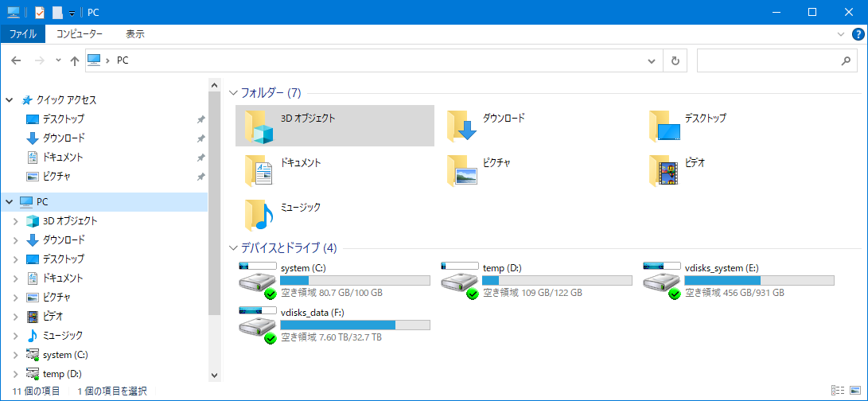Expand ダウンロード under PC in navigation tree
The image size is (868, 401).
[x=16, y=239]
